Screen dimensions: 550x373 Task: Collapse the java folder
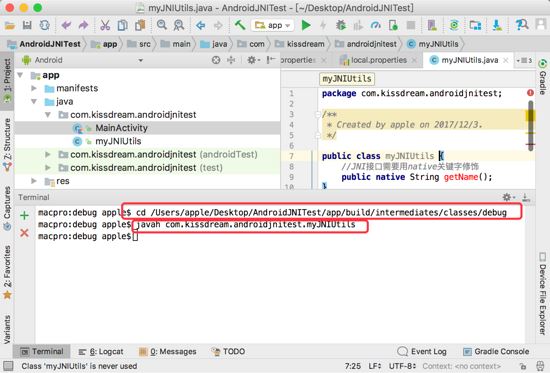(x=34, y=101)
